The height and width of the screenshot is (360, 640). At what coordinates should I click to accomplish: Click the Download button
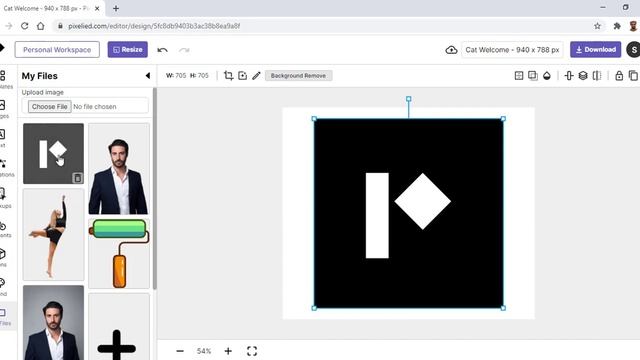point(596,49)
